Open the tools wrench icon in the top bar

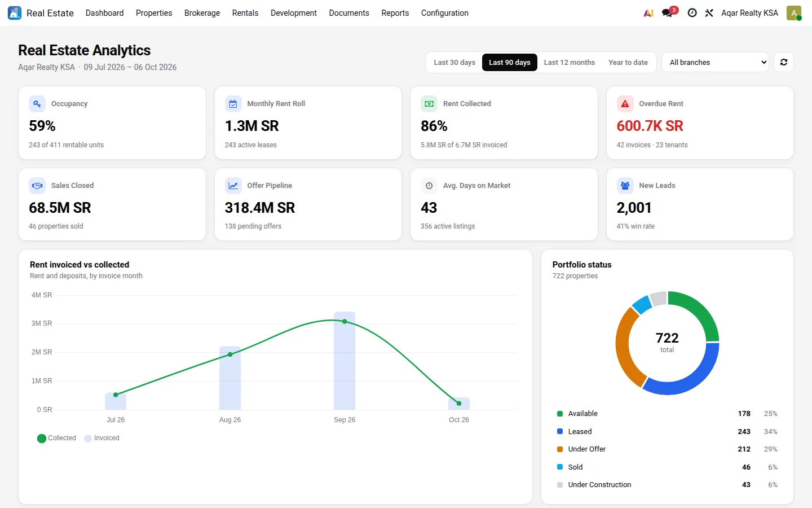(709, 13)
